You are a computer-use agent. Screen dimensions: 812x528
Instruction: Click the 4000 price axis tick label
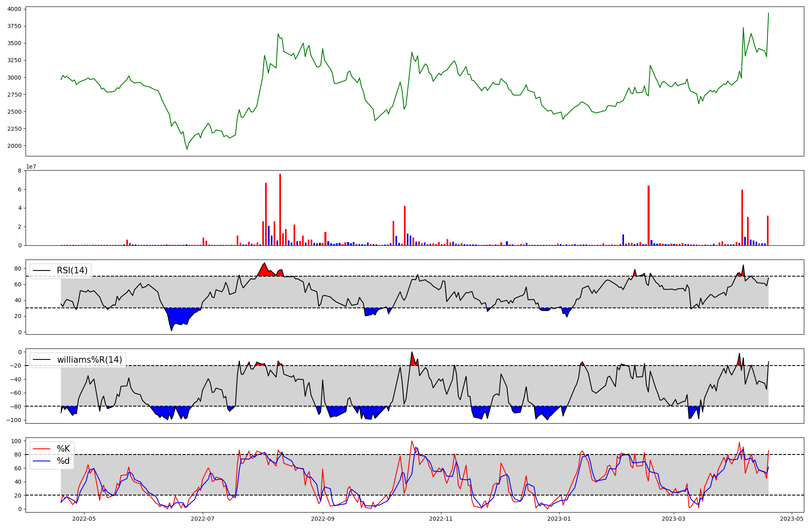pyautogui.click(x=15, y=9)
